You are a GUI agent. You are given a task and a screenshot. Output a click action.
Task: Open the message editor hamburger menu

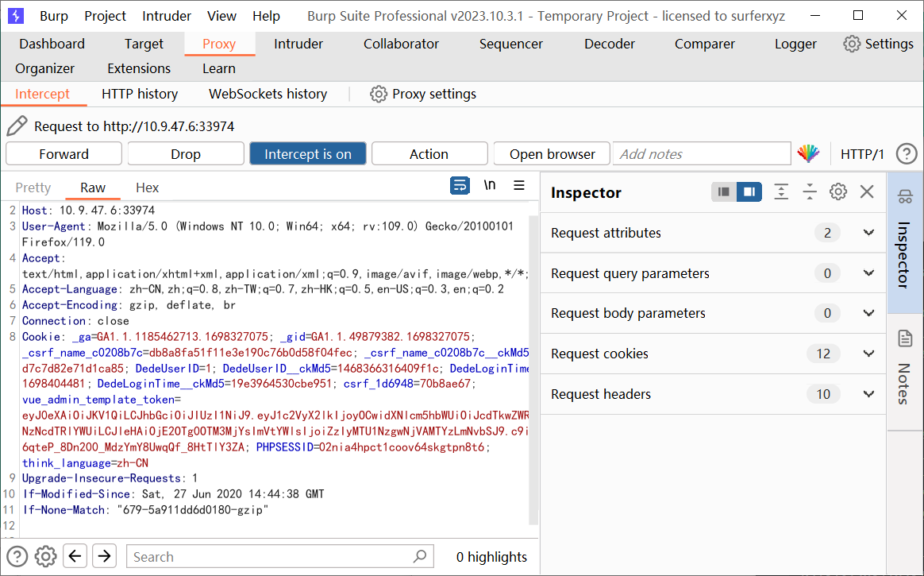[519, 186]
